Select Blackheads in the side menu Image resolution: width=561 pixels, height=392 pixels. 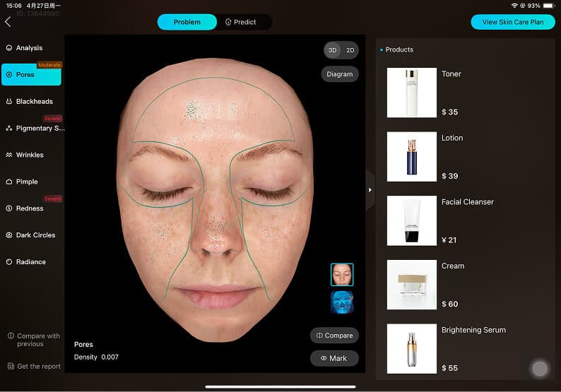tap(31, 102)
